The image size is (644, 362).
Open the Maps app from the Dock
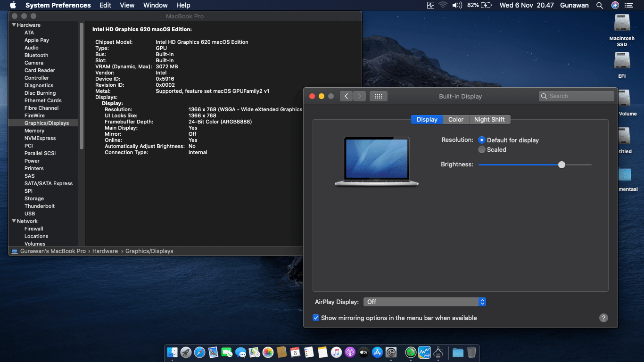click(x=255, y=352)
